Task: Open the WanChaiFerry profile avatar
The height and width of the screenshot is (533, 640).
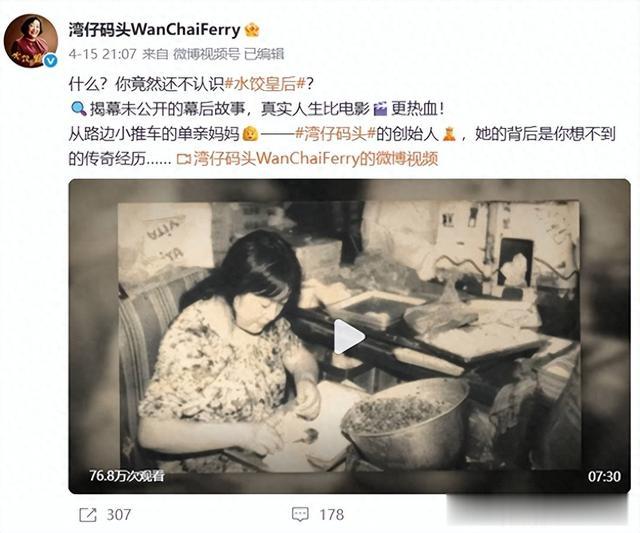Action: (31, 40)
